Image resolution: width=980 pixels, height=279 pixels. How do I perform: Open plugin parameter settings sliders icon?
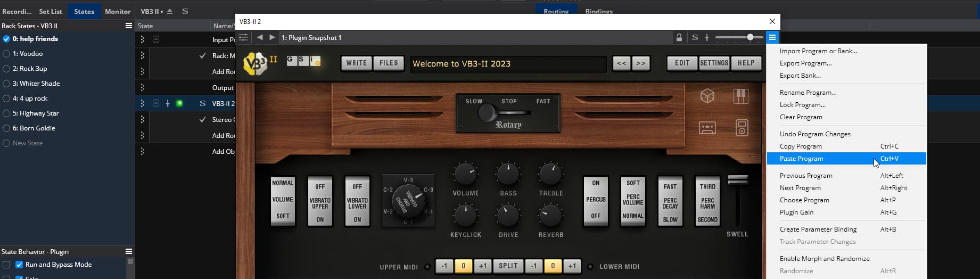(243, 37)
